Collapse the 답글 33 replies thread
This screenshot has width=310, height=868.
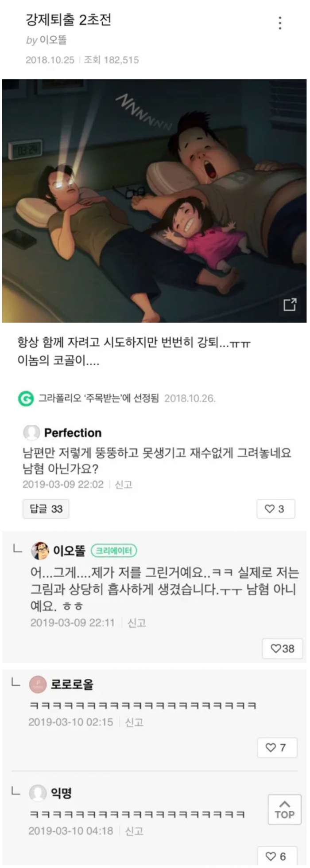coord(46,509)
